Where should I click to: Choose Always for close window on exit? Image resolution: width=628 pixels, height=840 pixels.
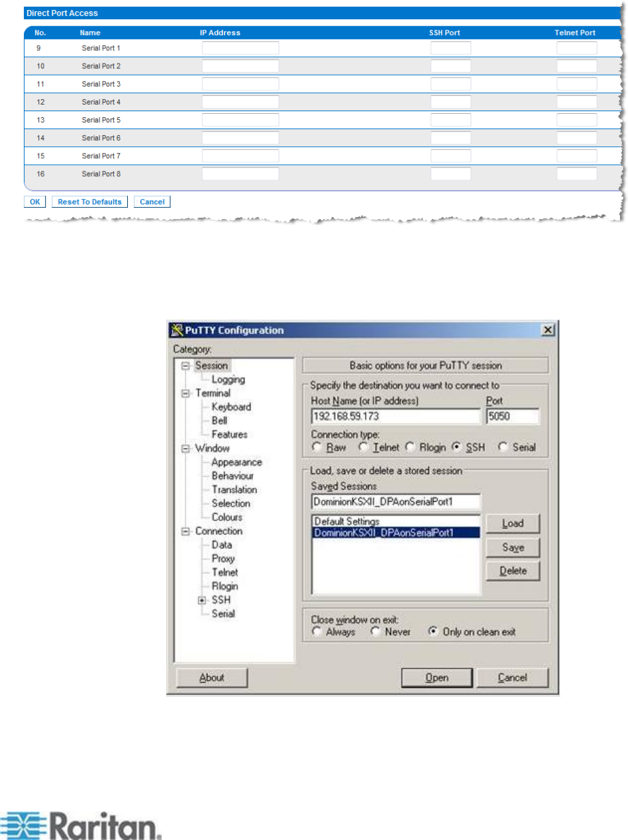(x=317, y=632)
